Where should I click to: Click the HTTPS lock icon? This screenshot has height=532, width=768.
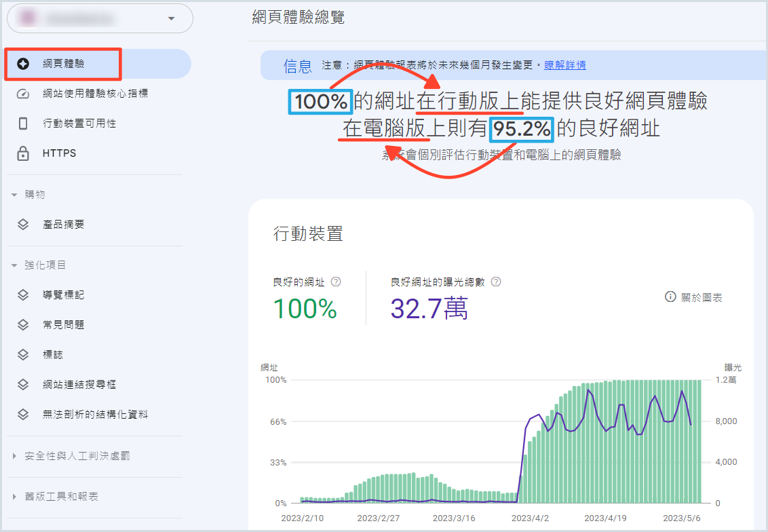tap(23, 153)
